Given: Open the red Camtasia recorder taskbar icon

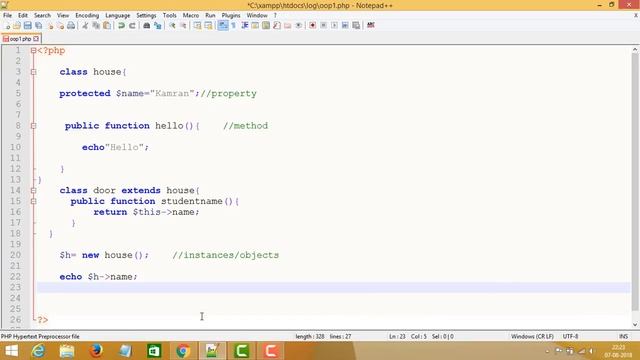Looking at the screenshot, I should (x=270, y=351).
